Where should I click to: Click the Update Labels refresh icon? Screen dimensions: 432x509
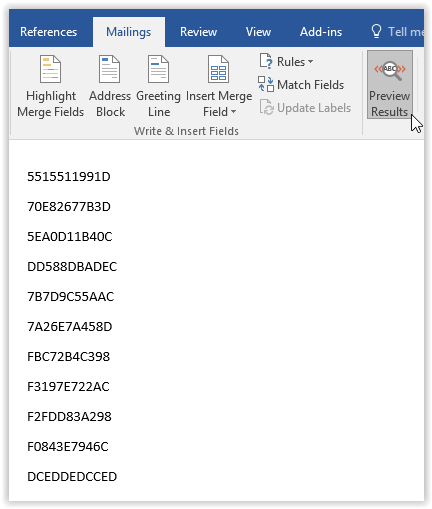click(266, 107)
